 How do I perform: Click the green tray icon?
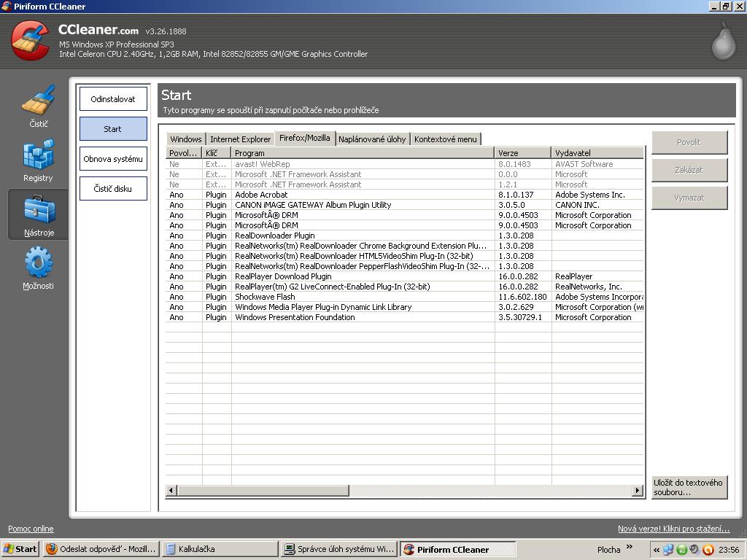(682, 550)
